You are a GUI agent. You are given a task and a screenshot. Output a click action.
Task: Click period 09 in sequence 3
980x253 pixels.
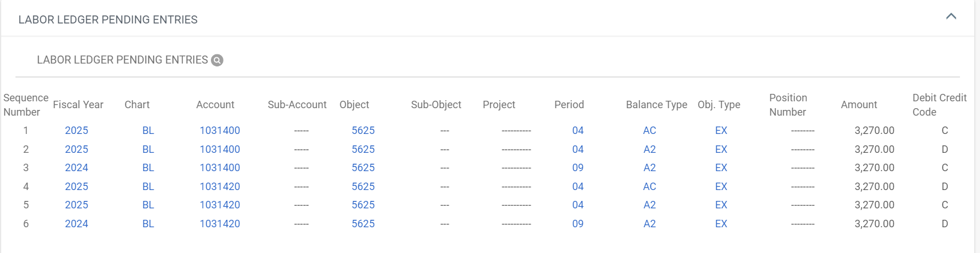(578, 168)
